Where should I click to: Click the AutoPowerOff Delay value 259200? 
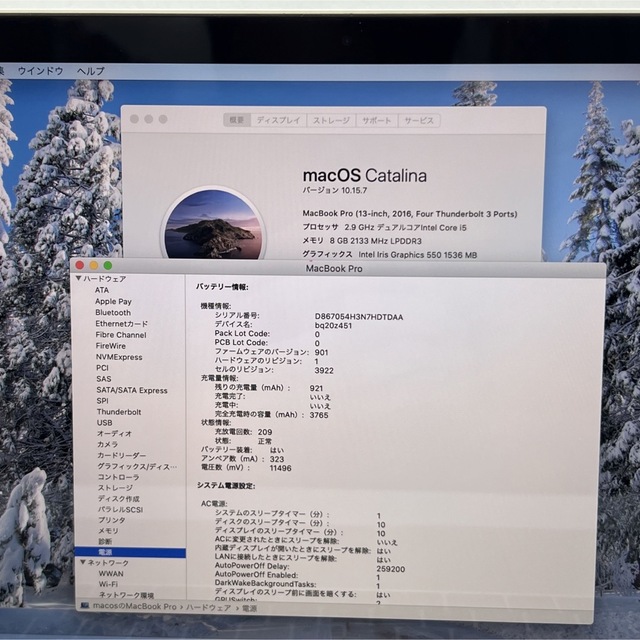click(391, 569)
